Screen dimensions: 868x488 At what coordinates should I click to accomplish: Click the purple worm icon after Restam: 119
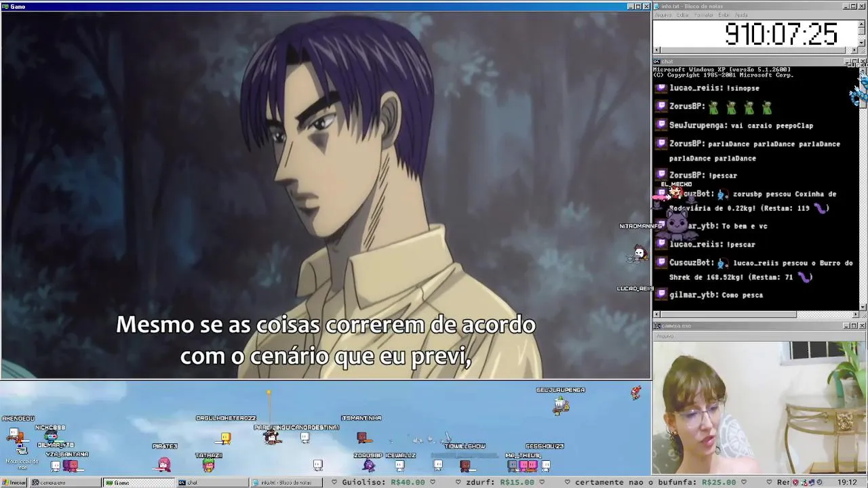coord(821,208)
